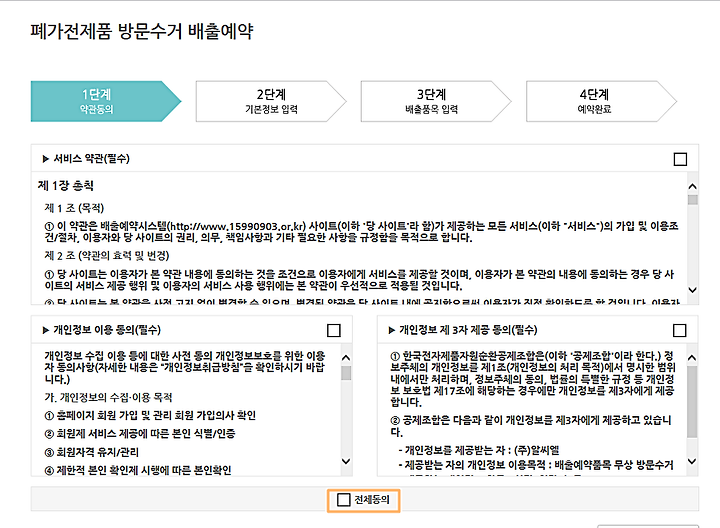Image resolution: width=720 pixels, height=528 pixels.
Task: Click down arrow in 제 3자 제공 동의 scrollbar
Action: (x=692, y=461)
